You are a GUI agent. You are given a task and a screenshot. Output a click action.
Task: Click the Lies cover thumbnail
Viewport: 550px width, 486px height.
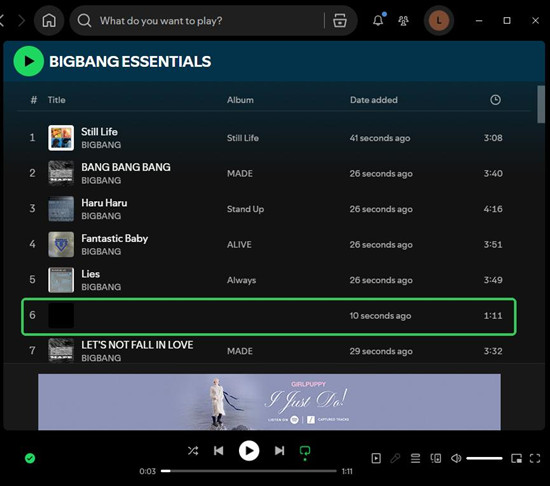pyautogui.click(x=61, y=280)
